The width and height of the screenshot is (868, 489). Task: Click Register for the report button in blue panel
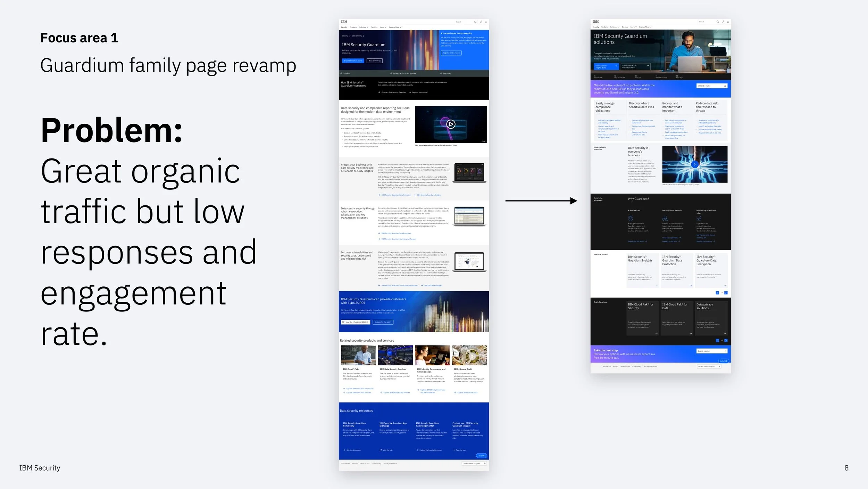(451, 53)
